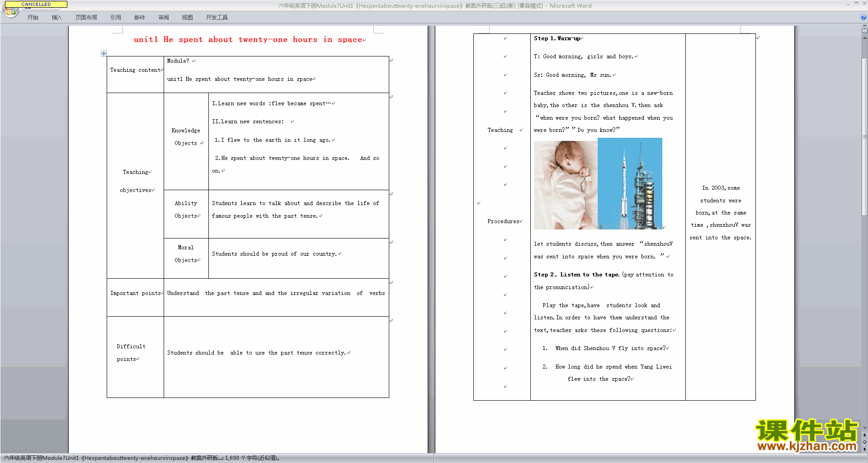Open the 引用 ribbon tab
Viewport: 868px width, 463px height.
click(116, 18)
